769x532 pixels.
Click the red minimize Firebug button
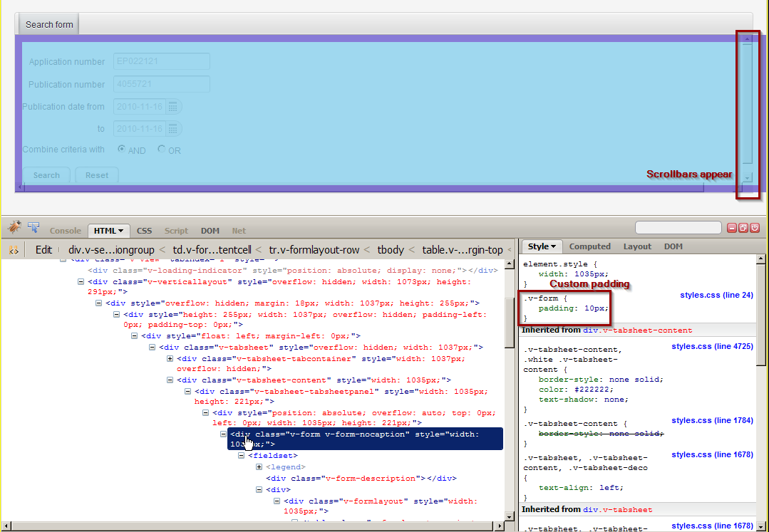tap(732, 228)
